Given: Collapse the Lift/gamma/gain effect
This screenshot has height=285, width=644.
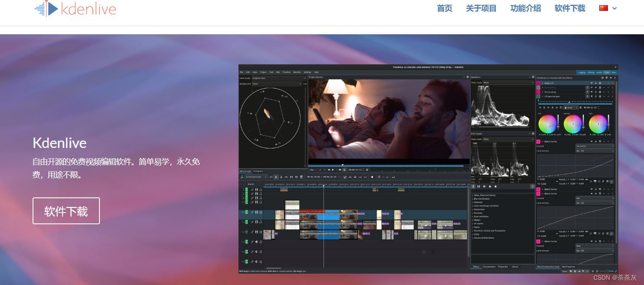Looking at the screenshot, I should pyautogui.click(x=543, y=96).
